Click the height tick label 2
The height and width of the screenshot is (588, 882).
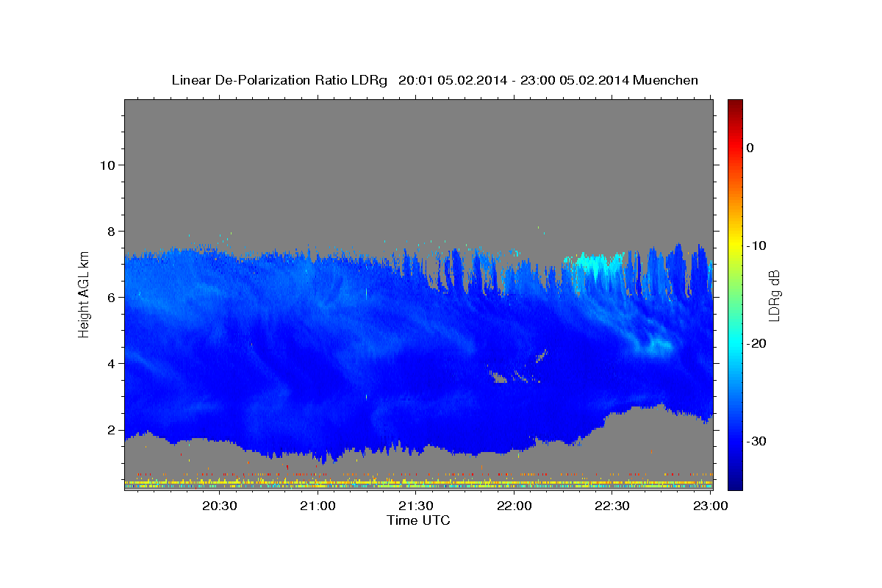(x=110, y=430)
